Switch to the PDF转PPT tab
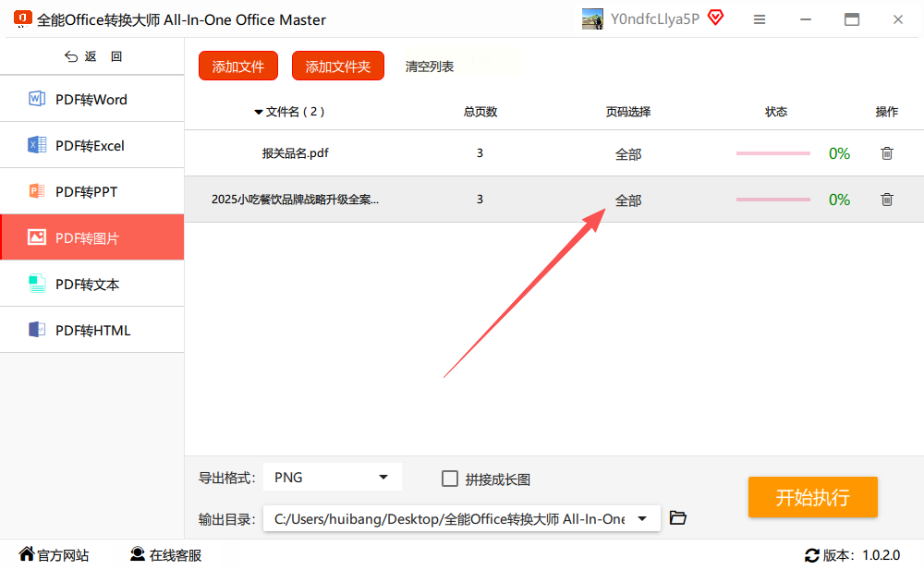Screen dimensions: 924x570 click(x=91, y=191)
